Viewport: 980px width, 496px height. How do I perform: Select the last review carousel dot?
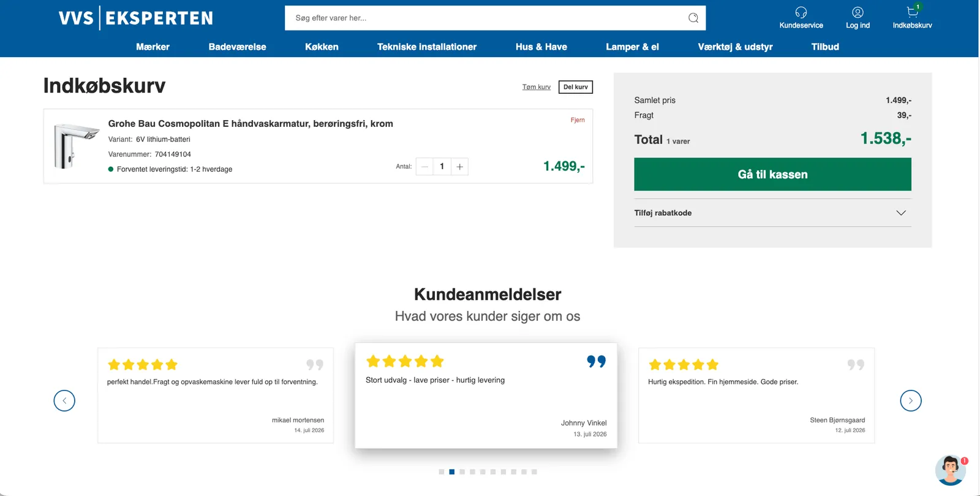(534, 472)
